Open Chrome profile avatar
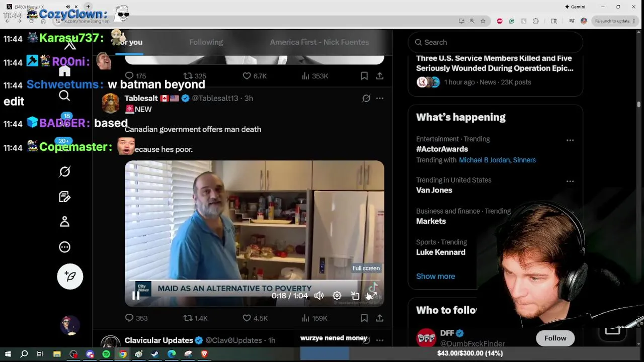 tap(584, 21)
